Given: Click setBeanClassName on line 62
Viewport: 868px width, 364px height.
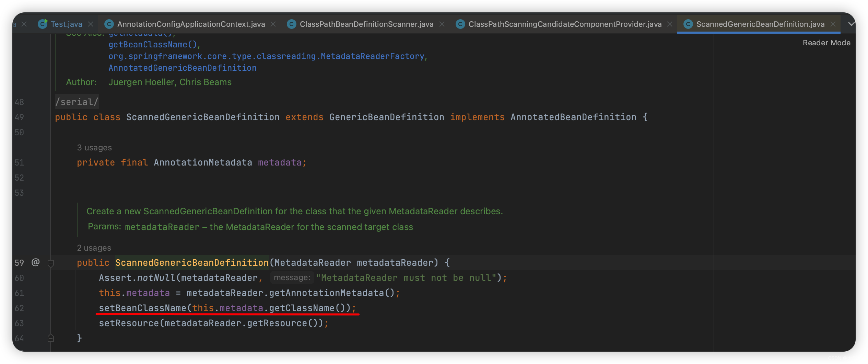Looking at the screenshot, I should [x=142, y=308].
